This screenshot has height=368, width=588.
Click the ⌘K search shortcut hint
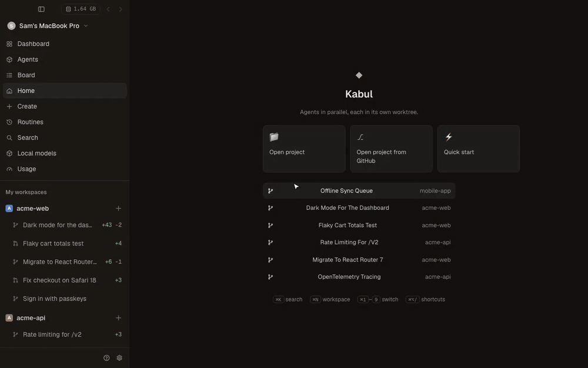coord(288,299)
